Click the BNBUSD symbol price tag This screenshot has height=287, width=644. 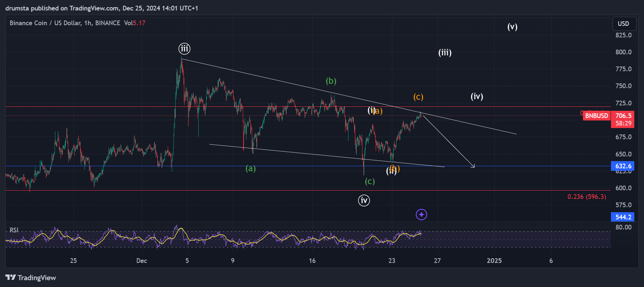point(596,116)
